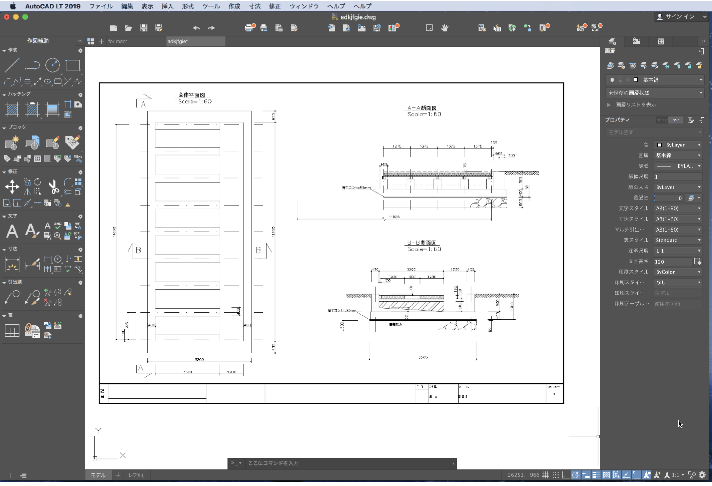
Task: Choose the Hatch tool icon
Action: 12,109
